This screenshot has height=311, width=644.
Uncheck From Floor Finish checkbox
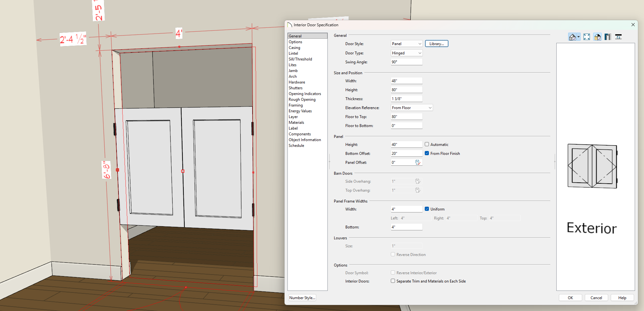coord(427,154)
